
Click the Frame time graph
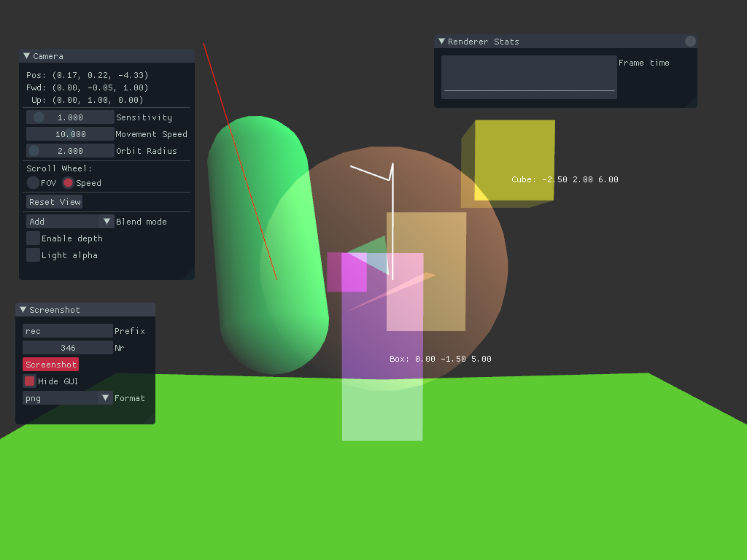click(x=529, y=77)
